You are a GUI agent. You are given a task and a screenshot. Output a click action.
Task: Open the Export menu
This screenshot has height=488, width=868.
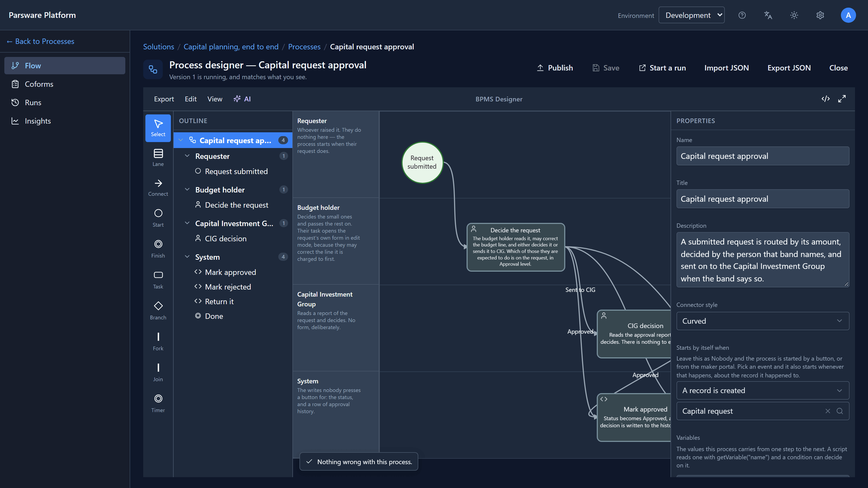[164, 99]
